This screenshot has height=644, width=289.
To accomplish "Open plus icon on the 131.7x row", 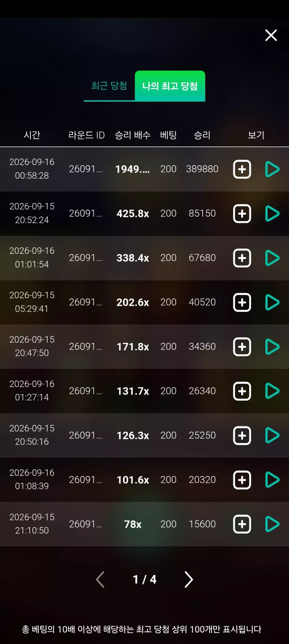I will (242, 391).
